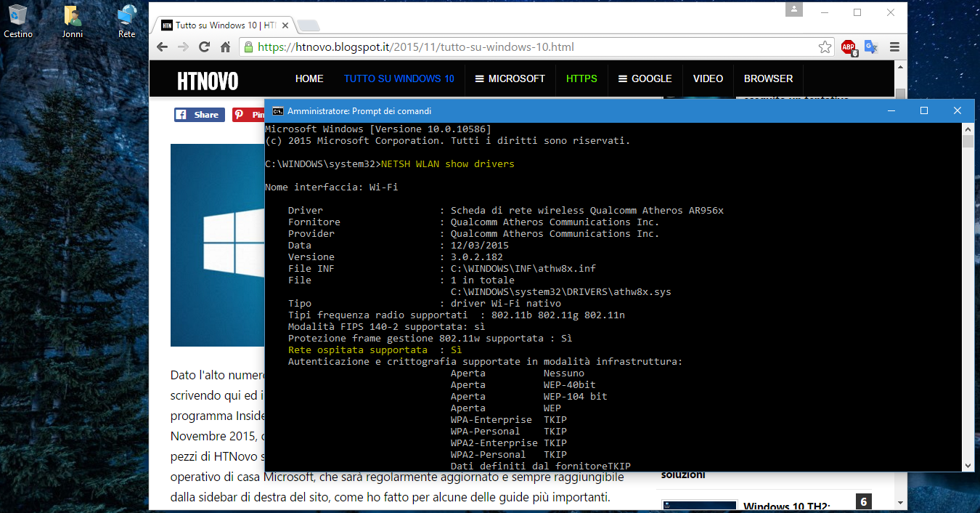Open the Rete network desktop icon
The width and height of the screenshot is (980, 513).
[x=126, y=21]
